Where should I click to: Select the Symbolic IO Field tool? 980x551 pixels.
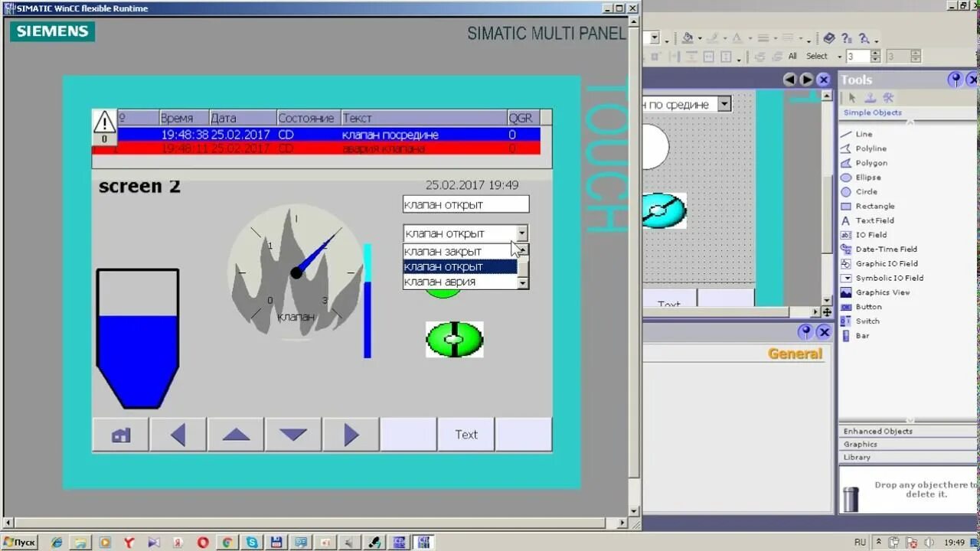(x=882, y=278)
